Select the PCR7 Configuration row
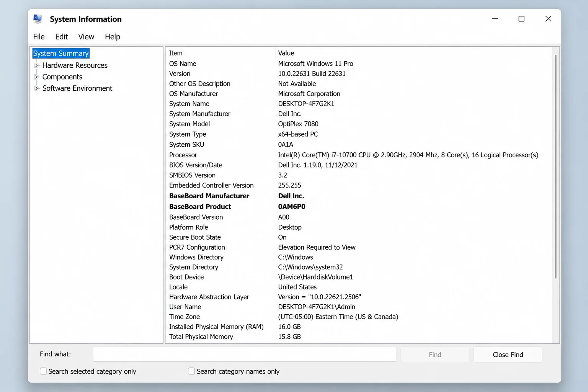Screen dimensions: 588x392 coord(359,247)
